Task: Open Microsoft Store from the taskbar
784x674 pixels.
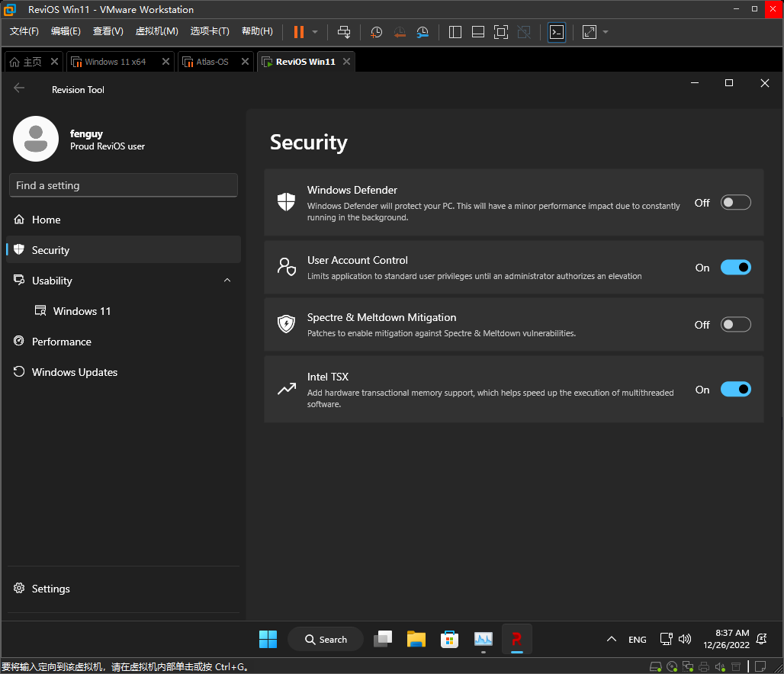Action: [x=450, y=639]
